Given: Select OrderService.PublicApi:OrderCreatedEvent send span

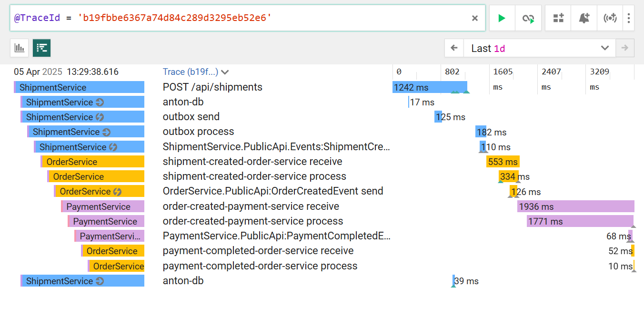Looking at the screenshot, I should point(273,191).
